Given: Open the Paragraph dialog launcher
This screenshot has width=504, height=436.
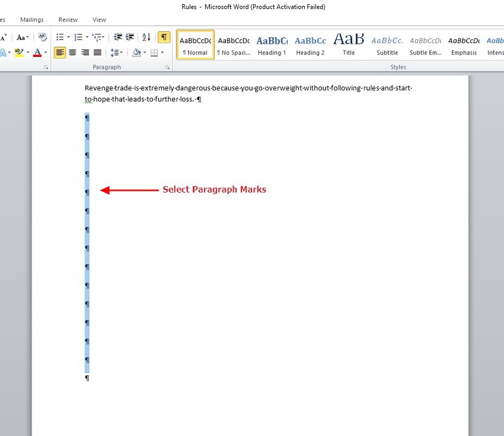Looking at the screenshot, I should point(168,68).
